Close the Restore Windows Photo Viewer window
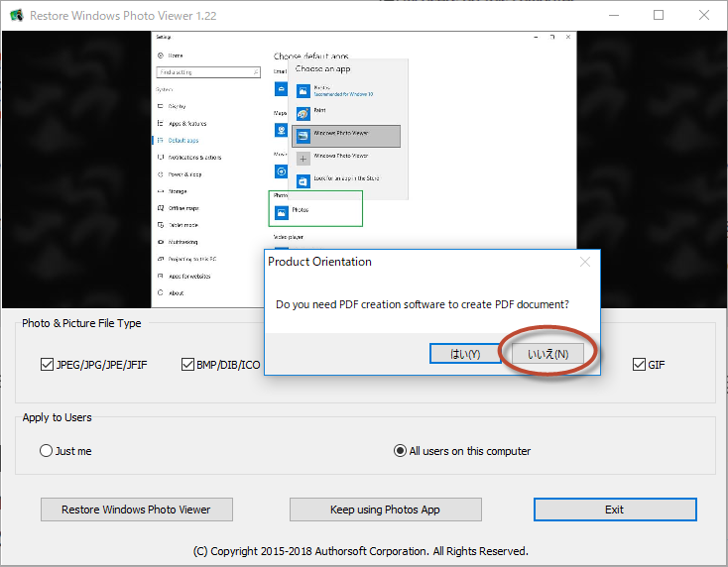Viewport: 728px width, 567px height. pos(704,15)
